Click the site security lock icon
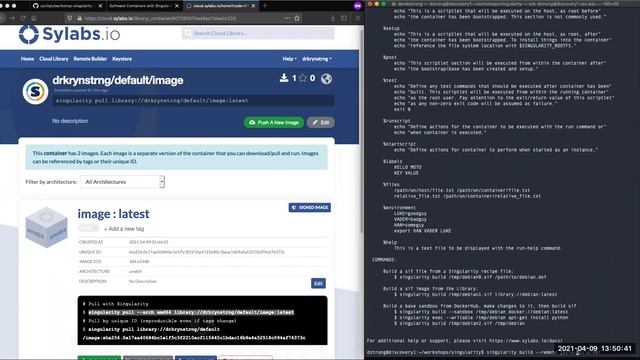Image resolution: width=640 pixels, height=360 pixels. pyautogui.click(x=80, y=18)
